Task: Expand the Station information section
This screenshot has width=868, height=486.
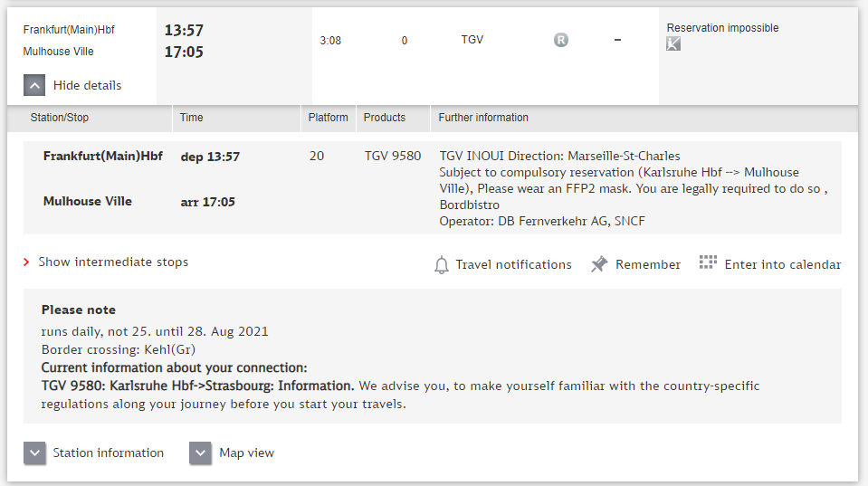Action: coord(34,453)
